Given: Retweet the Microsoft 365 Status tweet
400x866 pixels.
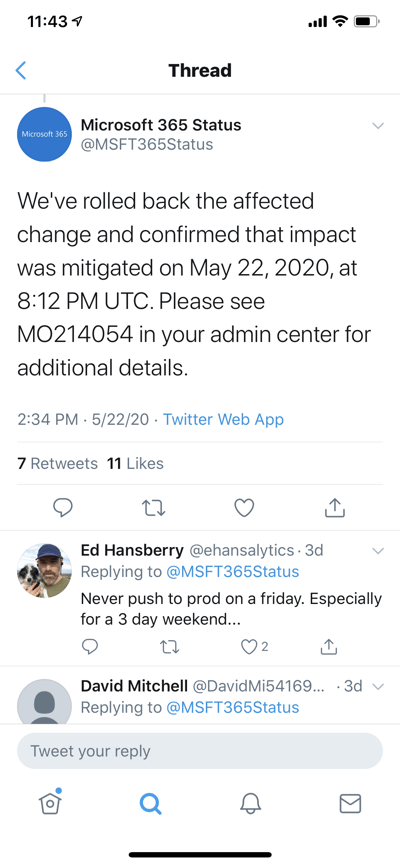Looking at the screenshot, I should pos(153,508).
